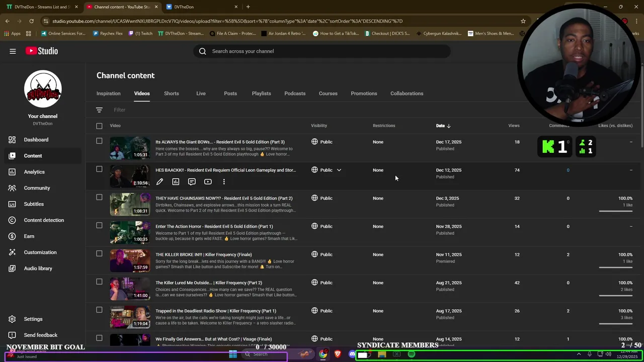Open analytics icon for HES BAACKK video
Image resolution: width=644 pixels, height=362 pixels.
tap(176, 182)
